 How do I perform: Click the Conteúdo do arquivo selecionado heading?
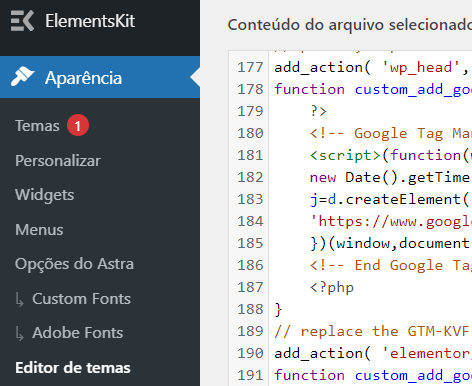point(350,25)
